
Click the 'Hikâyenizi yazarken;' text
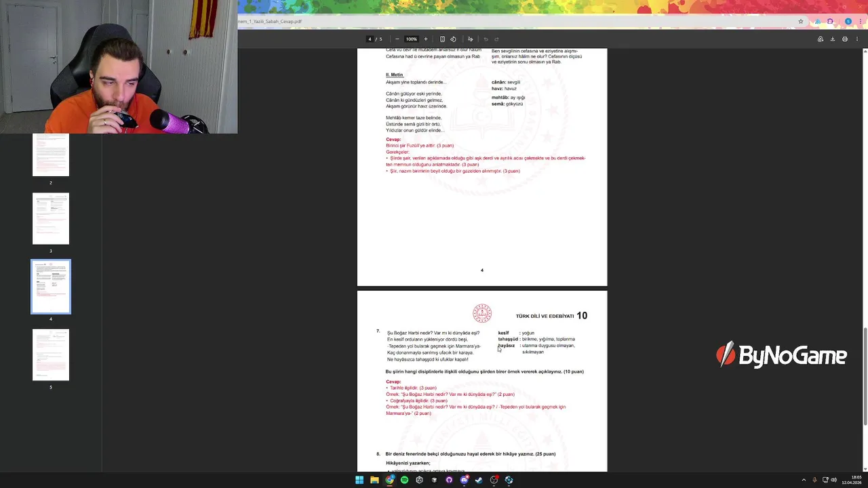[x=408, y=463]
